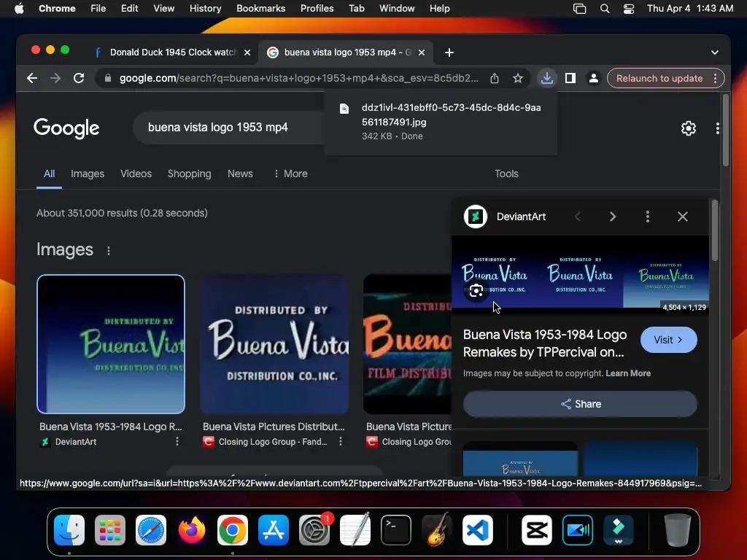The width and height of the screenshot is (747, 560).
Task: Open App Store from the dock
Action: 274,530
